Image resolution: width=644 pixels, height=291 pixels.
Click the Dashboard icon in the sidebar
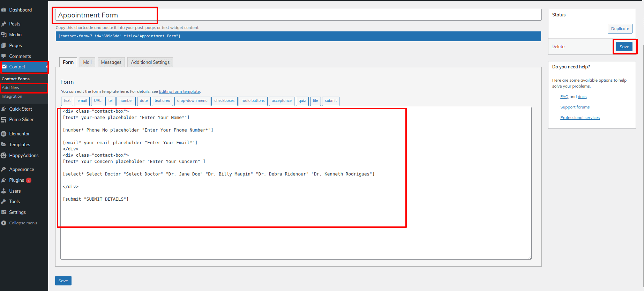point(4,10)
